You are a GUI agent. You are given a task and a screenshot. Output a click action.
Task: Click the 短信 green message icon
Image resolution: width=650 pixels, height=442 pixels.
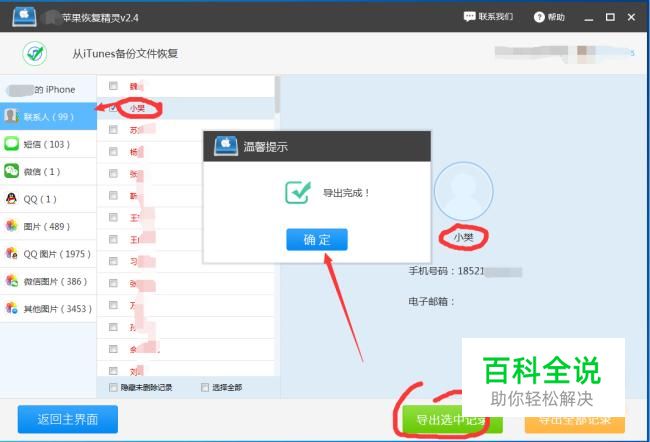(12, 143)
